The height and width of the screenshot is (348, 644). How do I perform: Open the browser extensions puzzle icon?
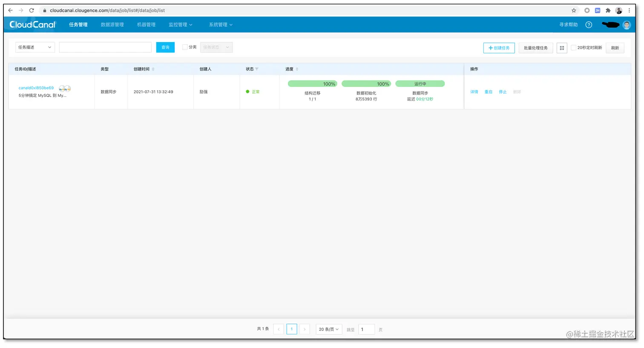(608, 10)
